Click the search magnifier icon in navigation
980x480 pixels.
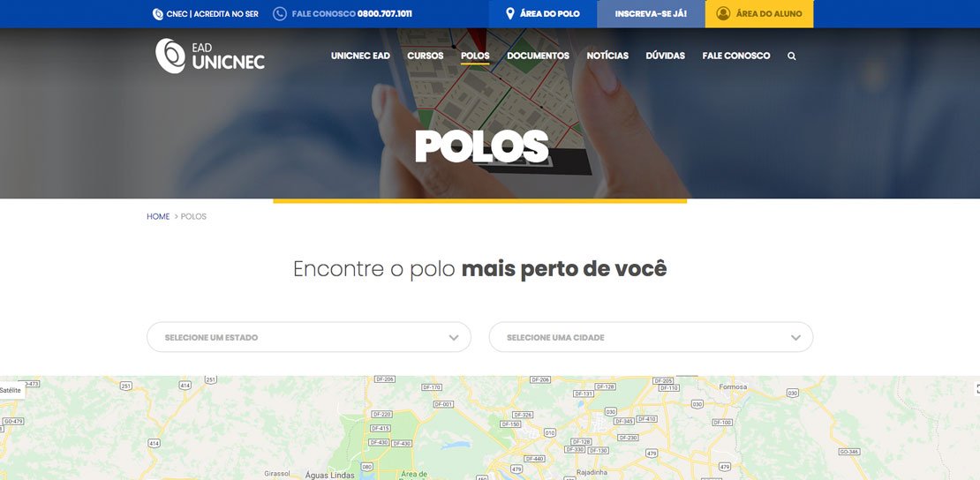tap(791, 56)
